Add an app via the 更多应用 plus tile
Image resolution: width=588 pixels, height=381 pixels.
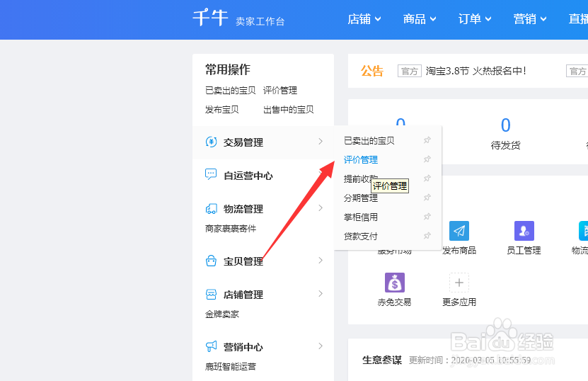click(459, 283)
